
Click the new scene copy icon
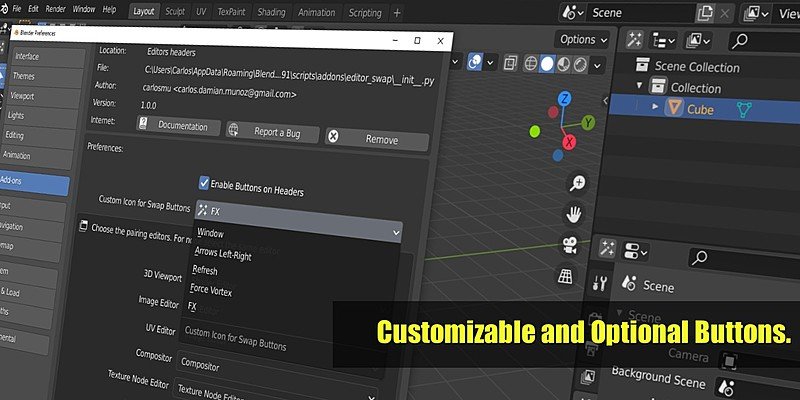(x=705, y=13)
